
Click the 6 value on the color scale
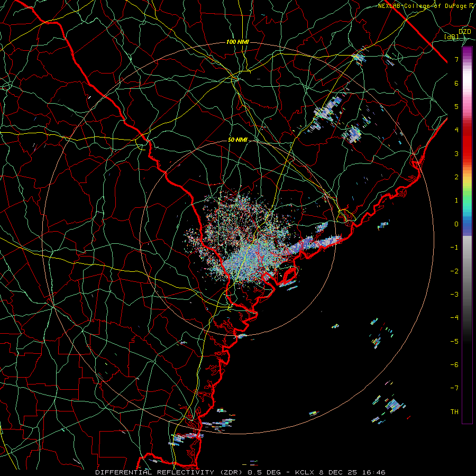pyautogui.click(x=456, y=83)
